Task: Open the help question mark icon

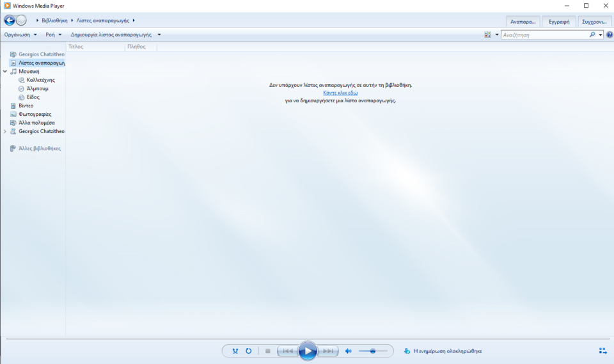Action: coord(610,35)
